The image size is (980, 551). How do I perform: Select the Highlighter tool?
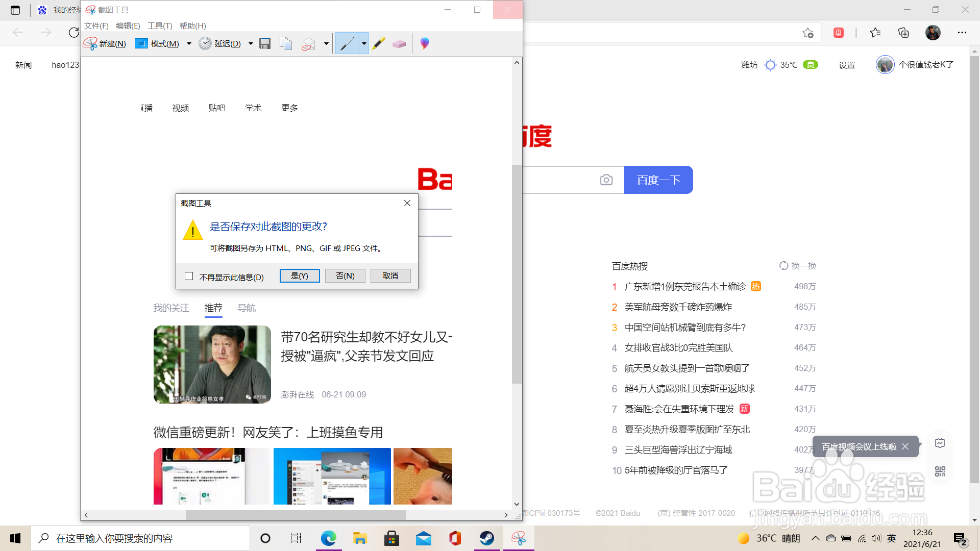(379, 43)
